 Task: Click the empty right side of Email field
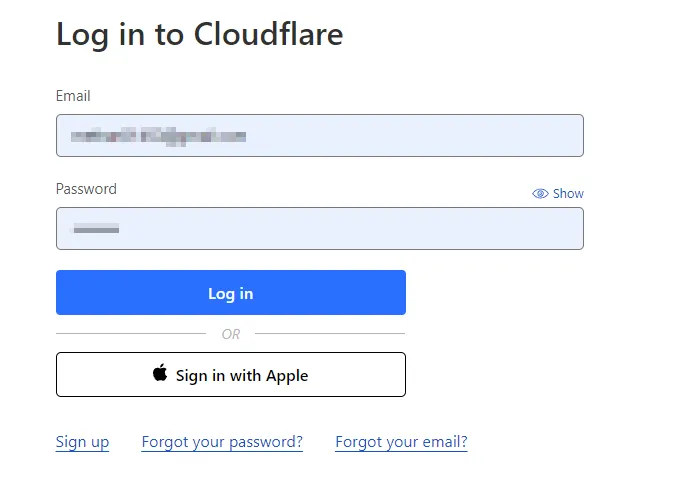tap(480, 135)
